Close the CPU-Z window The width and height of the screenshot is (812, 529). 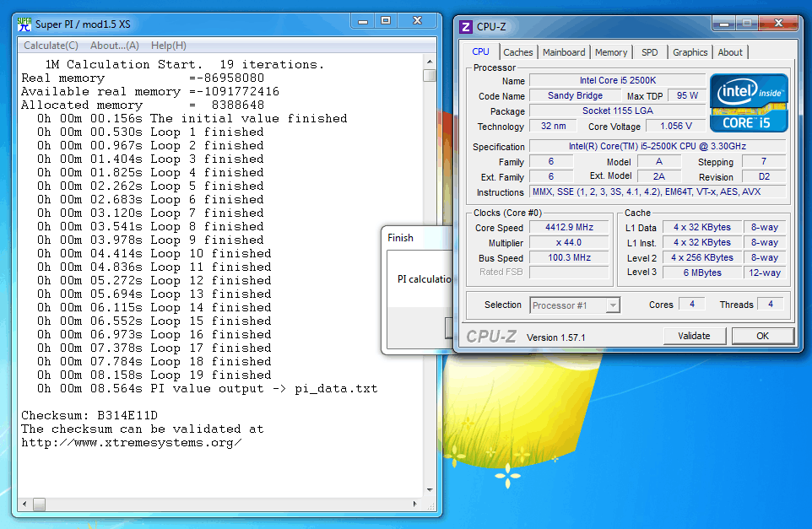click(778, 23)
